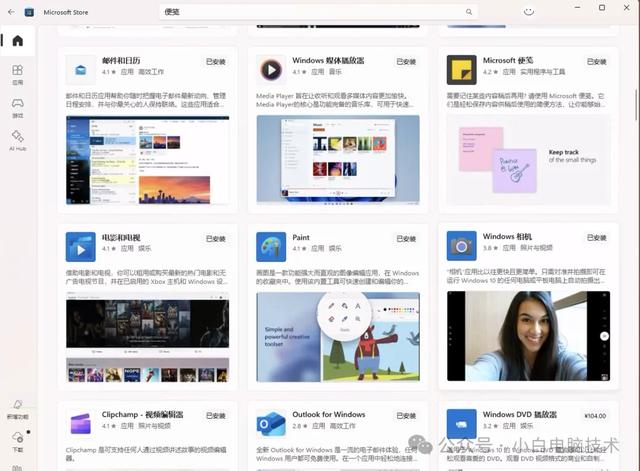Click the installed label on Microsoft 便笺 card

click(x=596, y=62)
